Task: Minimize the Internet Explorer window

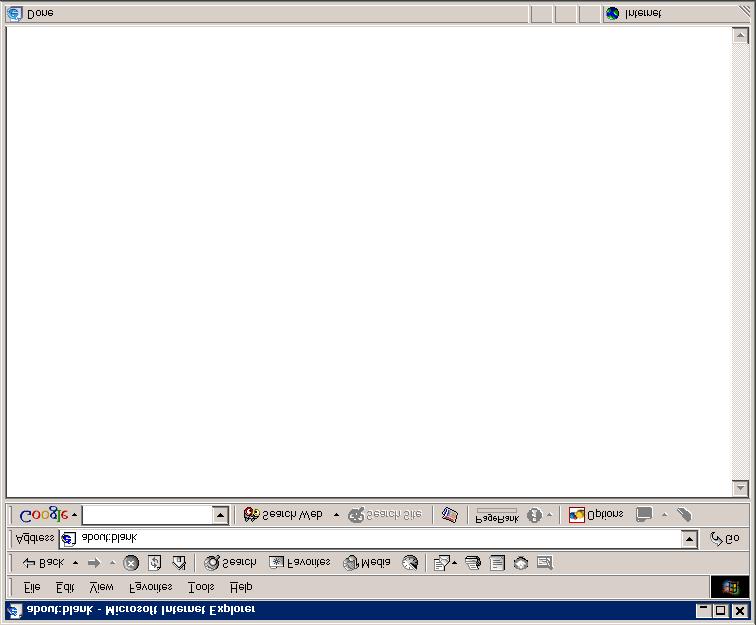Action: [703, 611]
